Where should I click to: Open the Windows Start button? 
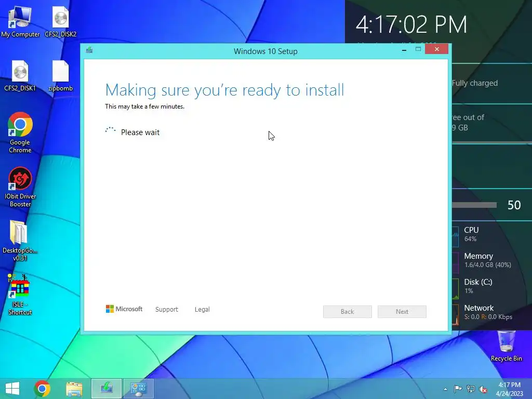12,389
